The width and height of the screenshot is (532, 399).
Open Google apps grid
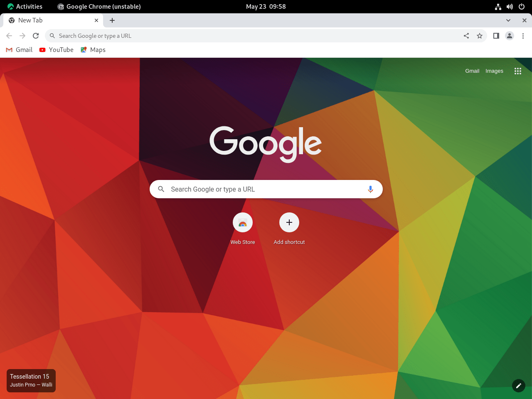[518, 71]
